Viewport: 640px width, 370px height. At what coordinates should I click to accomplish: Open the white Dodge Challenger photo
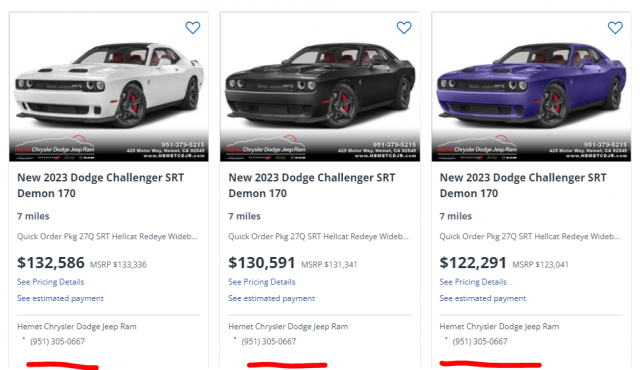tap(109, 87)
